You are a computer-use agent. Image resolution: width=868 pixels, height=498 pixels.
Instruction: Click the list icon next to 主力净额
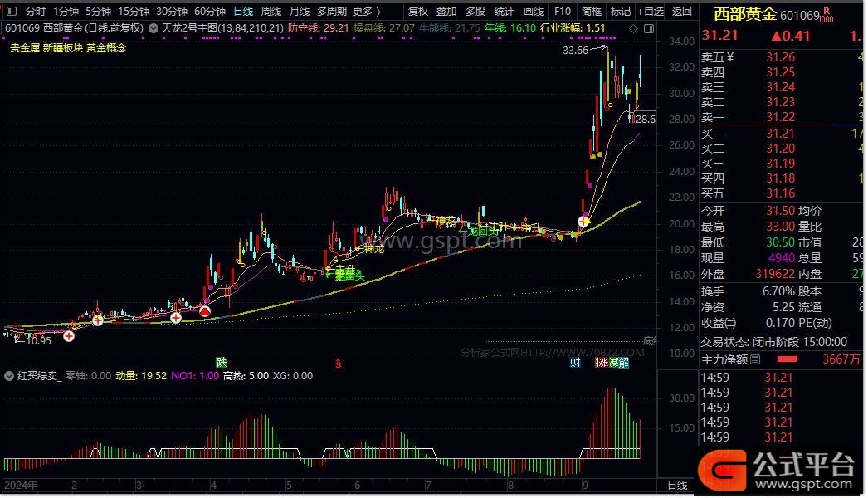[x=754, y=359]
